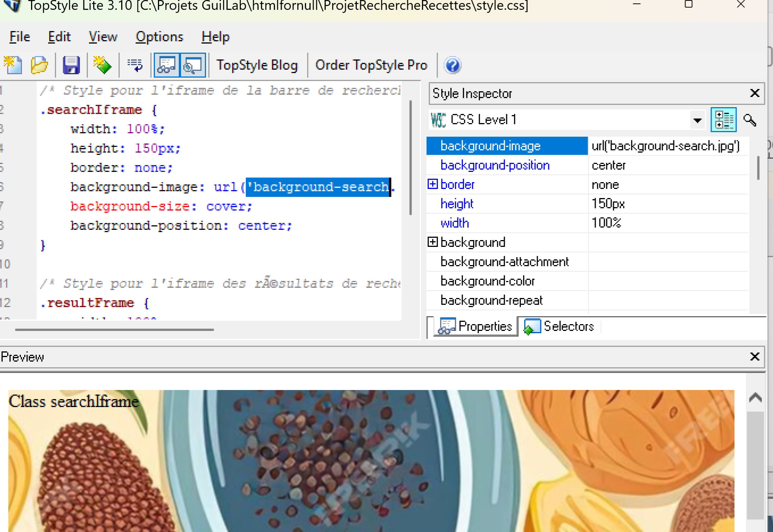Maximize the TopStyle Lite window
773x532 pixels.
coord(689,5)
